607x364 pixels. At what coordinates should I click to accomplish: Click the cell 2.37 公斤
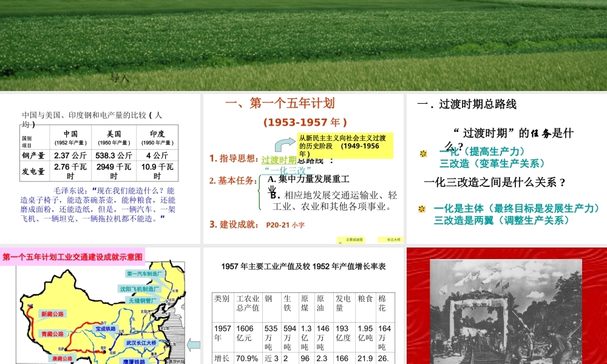pyautogui.click(x=70, y=155)
